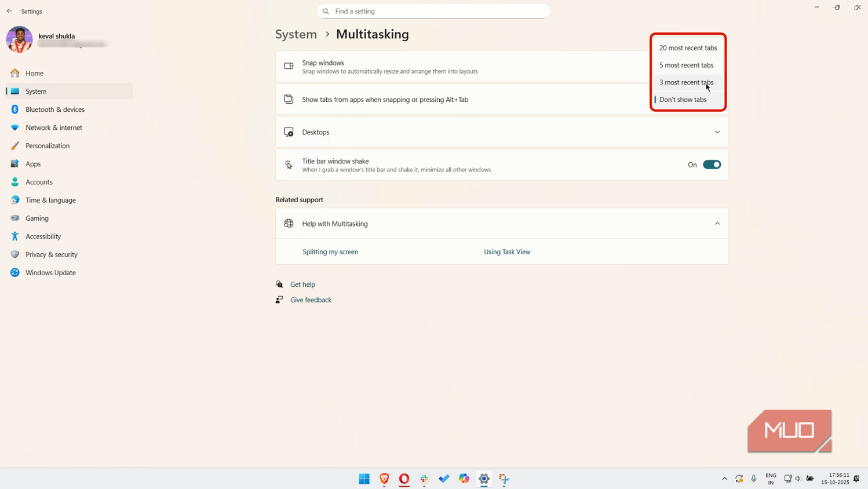868x489 pixels.
Task: Open Network & internet settings
Action: (x=69, y=127)
